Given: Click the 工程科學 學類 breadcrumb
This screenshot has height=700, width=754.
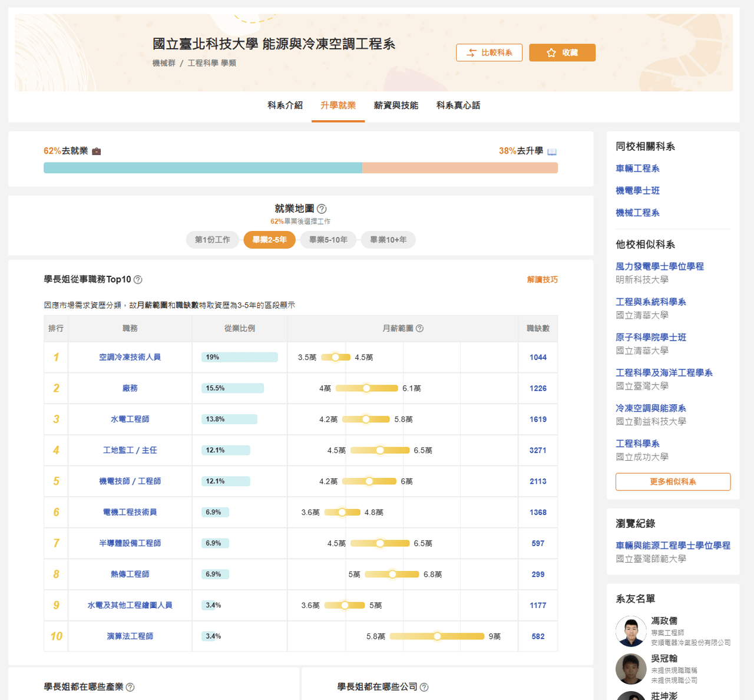Looking at the screenshot, I should (211, 63).
